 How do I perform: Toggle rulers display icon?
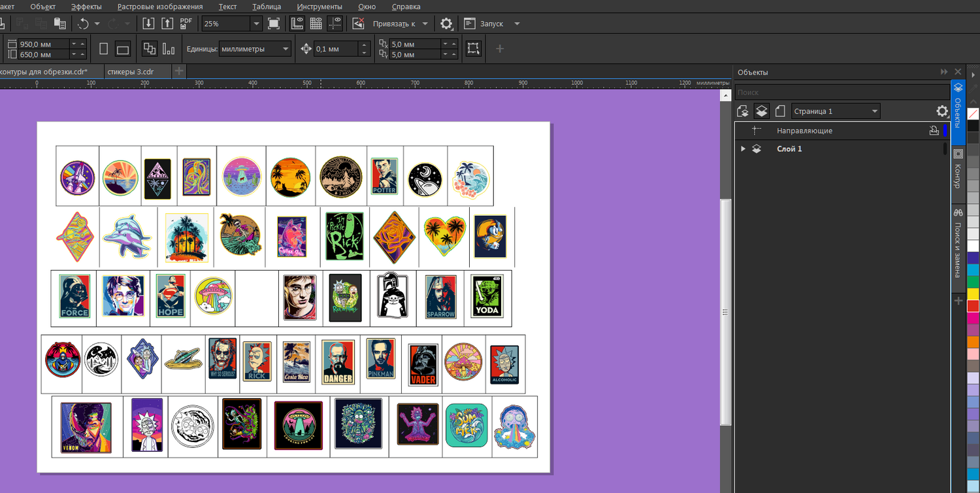297,24
